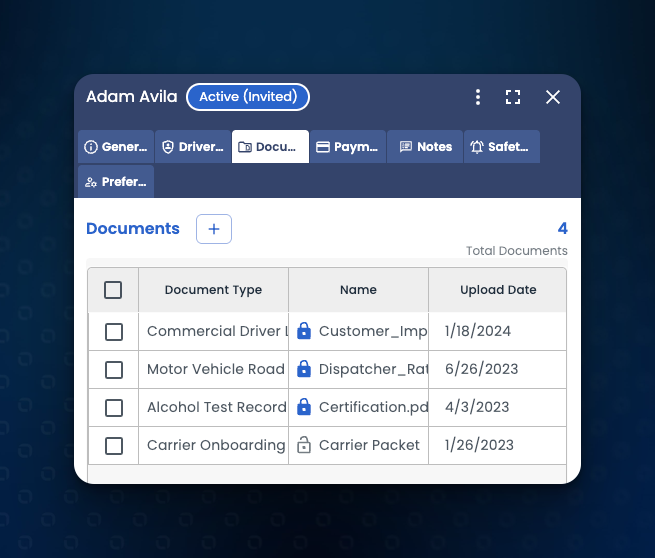Toggle the select-all checkbox in table header

113,290
